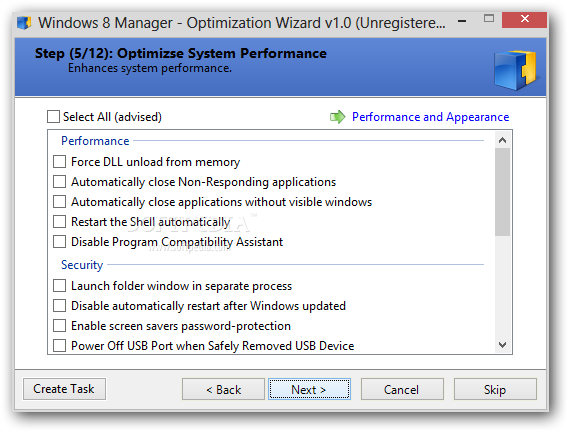Image resolution: width=569 pixels, height=432 pixels.
Task: Check Restart the Shell automatically
Action: coord(60,221)
